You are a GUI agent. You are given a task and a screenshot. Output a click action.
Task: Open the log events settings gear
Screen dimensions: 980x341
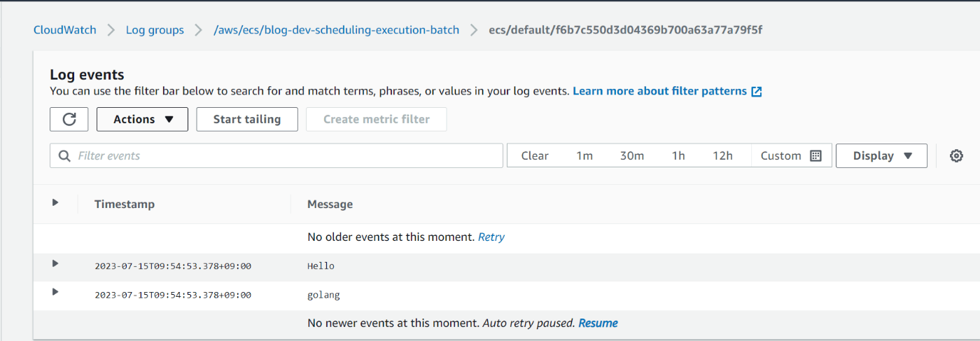tap(956, 155)
